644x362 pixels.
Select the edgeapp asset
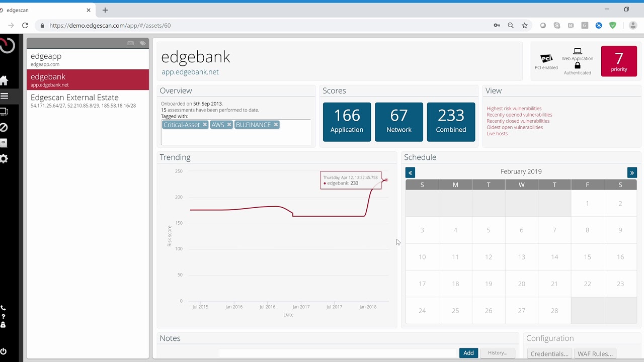(88, 59)
